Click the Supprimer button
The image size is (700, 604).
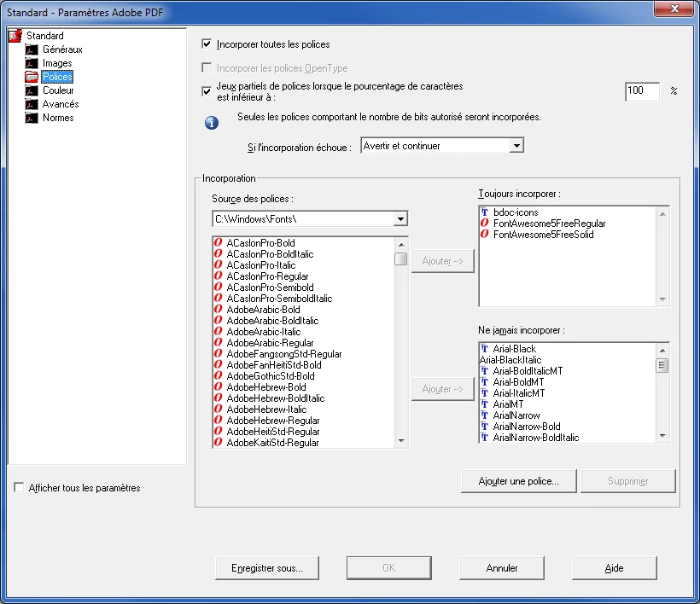(x=628, y=481)
